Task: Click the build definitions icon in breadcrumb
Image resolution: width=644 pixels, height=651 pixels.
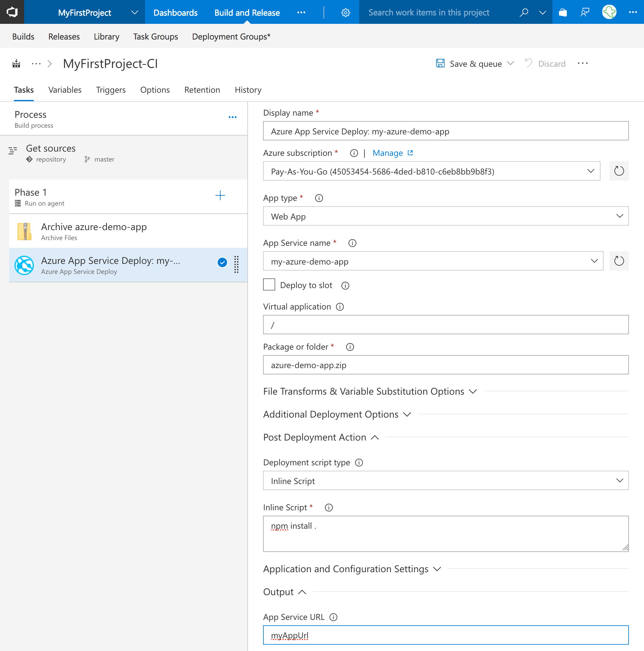Action: coord(16,63)
